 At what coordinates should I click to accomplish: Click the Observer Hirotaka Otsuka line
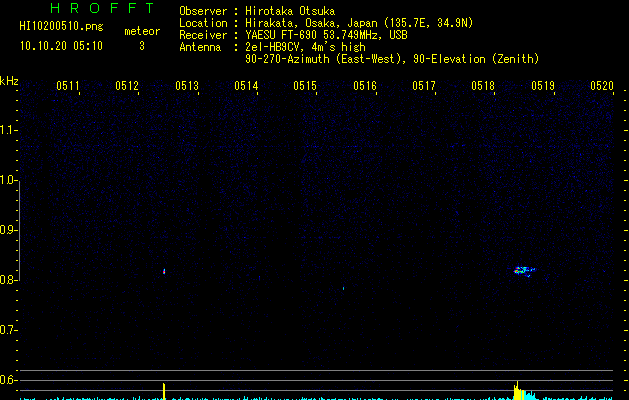(257, 11)
